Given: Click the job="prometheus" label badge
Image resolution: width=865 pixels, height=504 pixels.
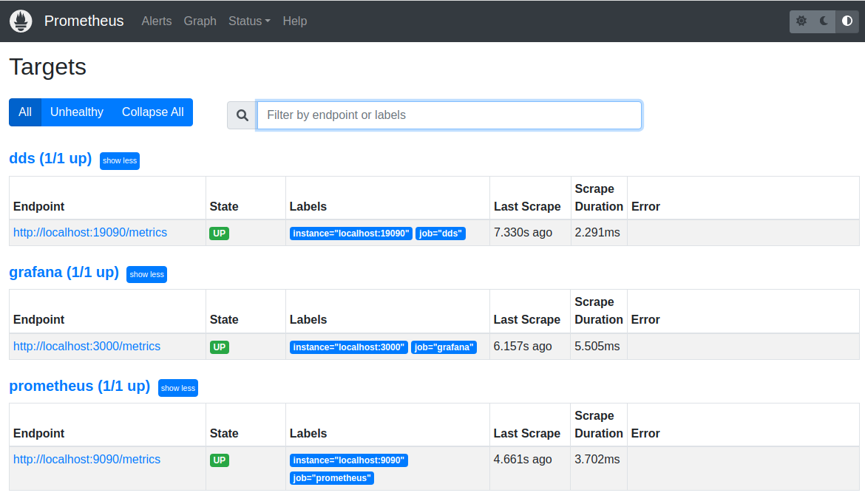Looking at the screenshot, I should (332, 477).
